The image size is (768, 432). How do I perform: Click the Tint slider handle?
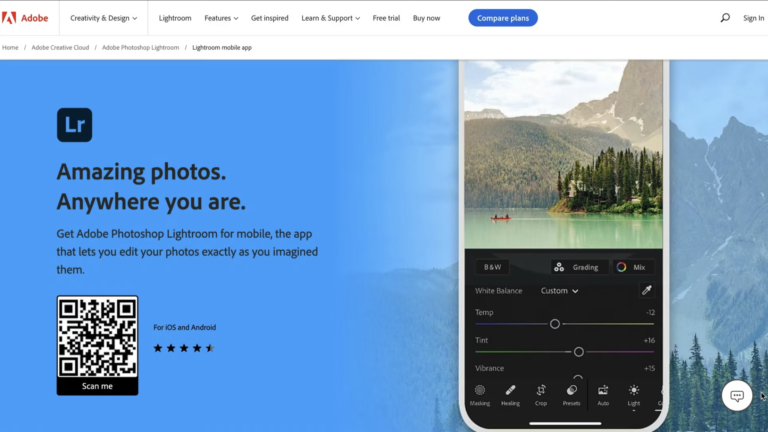(x=578, y=352)
